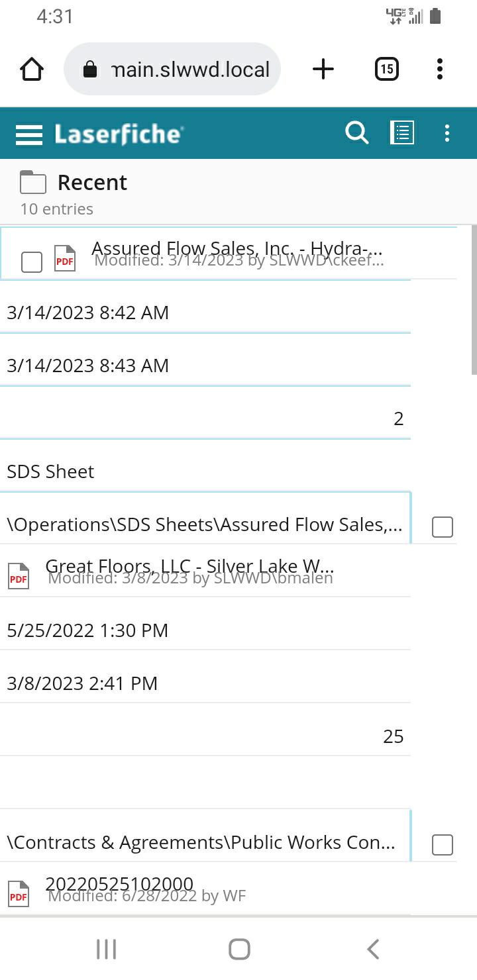477x980 pixels.
Task: Check the Assured Flow Sales entry checkbox
Action: point(32,262)
